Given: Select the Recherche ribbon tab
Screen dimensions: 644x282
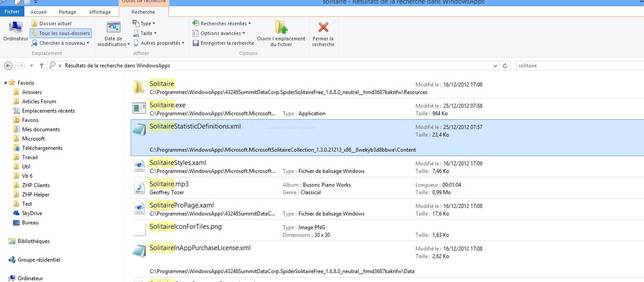Looking at the screenshot, I should click(x=143, y=12).
